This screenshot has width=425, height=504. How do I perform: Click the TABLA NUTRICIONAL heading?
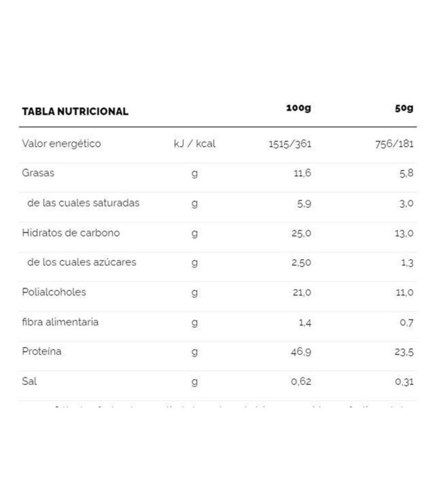tap(75, 111)
